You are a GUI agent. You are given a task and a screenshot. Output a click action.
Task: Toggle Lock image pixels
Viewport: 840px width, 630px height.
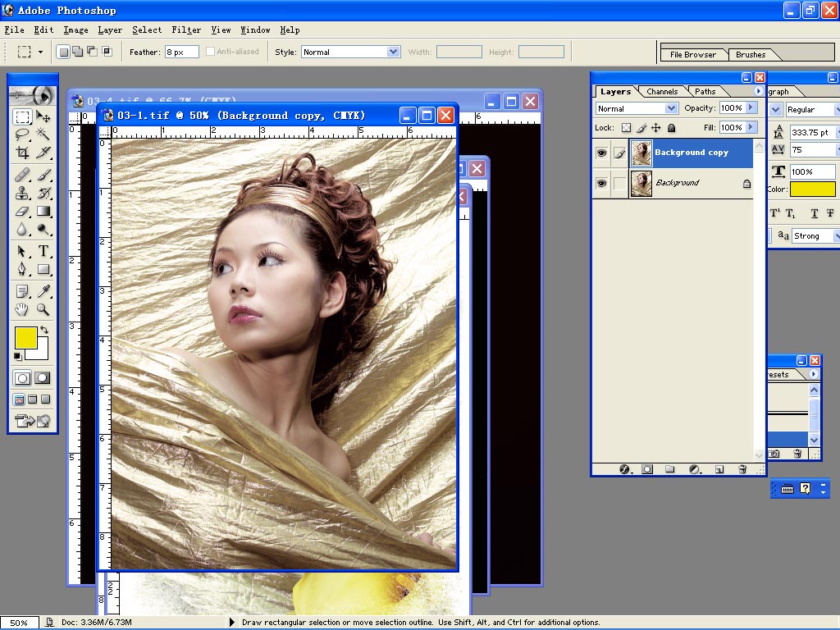641,127
